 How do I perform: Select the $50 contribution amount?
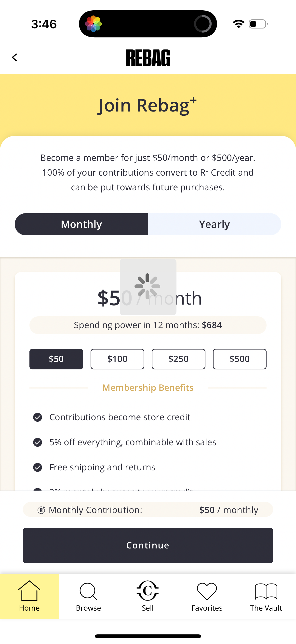[56, 359]
